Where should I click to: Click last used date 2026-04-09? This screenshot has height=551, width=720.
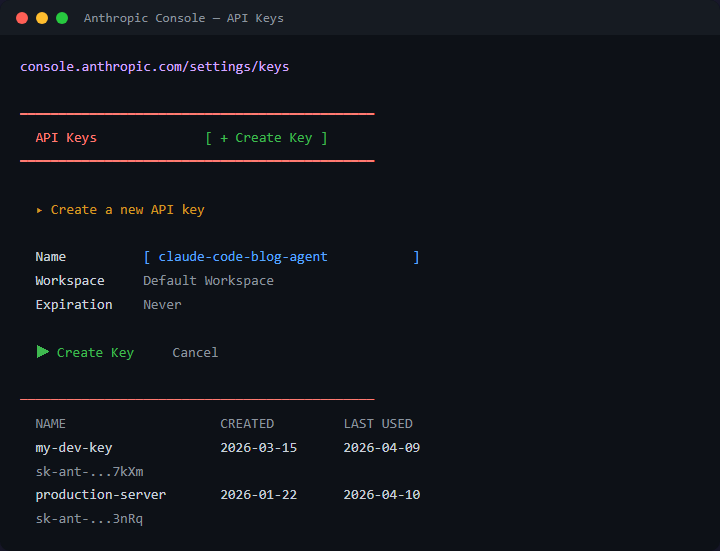382,448
